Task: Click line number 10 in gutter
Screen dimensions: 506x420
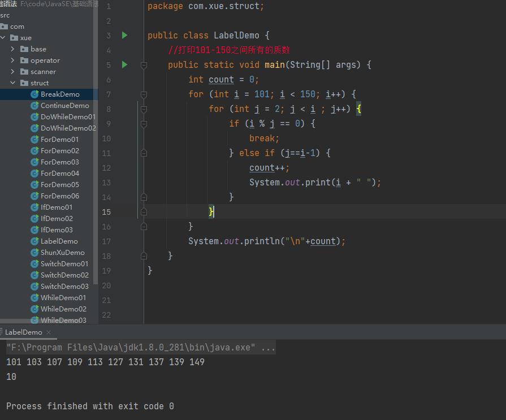Action: [106, 138]
